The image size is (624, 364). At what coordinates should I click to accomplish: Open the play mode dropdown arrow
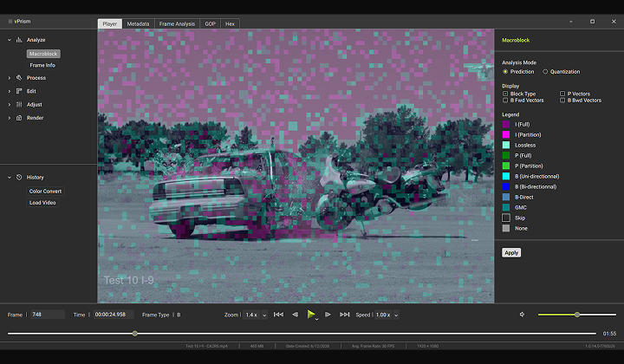(x=317, y=319)
